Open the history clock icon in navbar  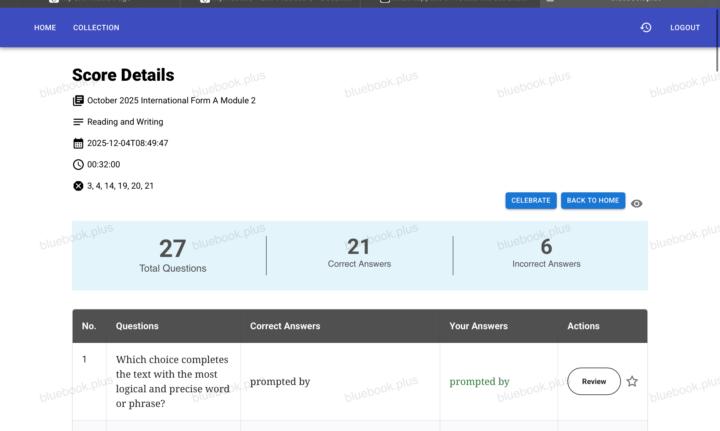click(x=646, y=28)
